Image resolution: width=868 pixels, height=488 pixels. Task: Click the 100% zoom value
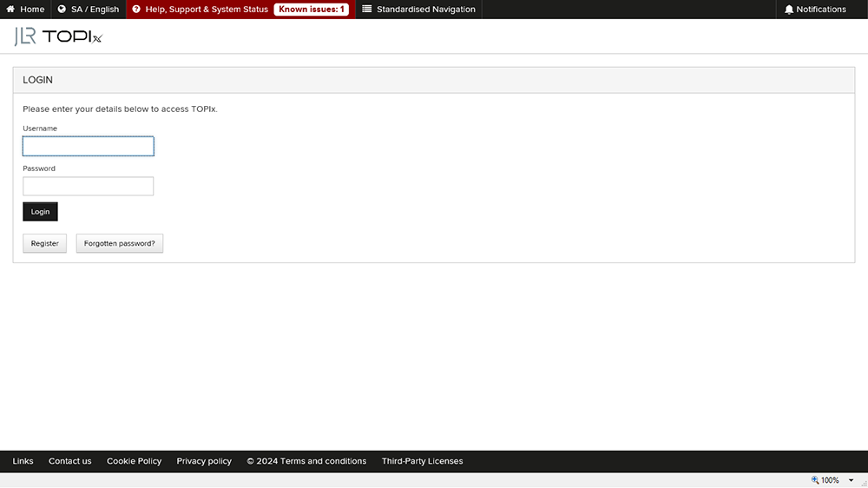830,480
